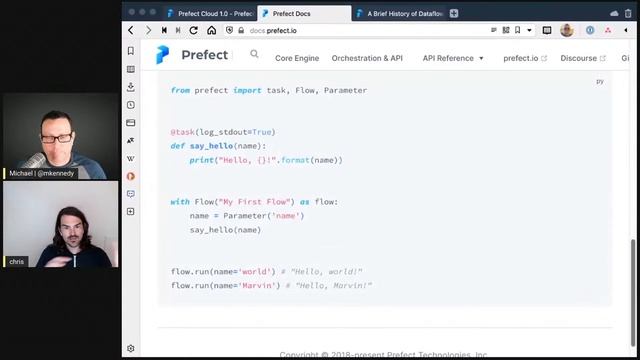
Task: Select Michael's webcam video thumbnail
Action: tap(61, 136)
